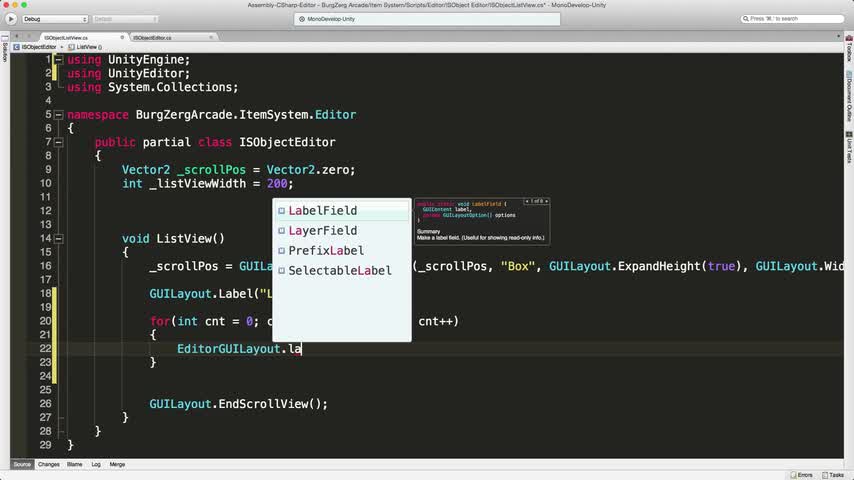Click the search box in toolbar
The height and width of the screenshot is (480, 854).
pos(792,19)
